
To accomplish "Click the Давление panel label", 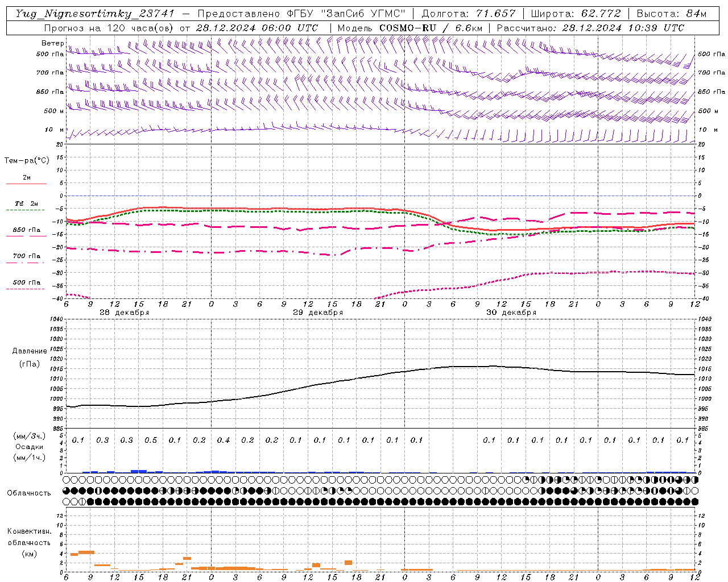I will pyautogui.click(x=30, y=351).
